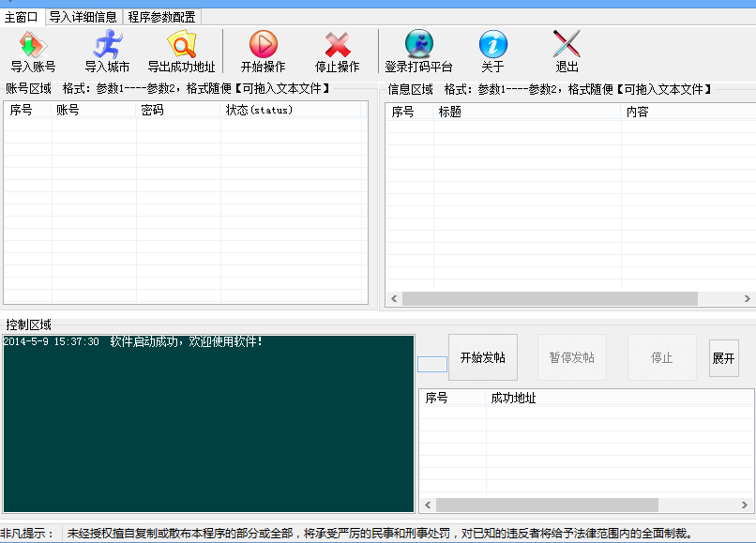756x543 pixels.
Task: Start operation with the 开始操作 play icon
Action: [x=264, y=44]
